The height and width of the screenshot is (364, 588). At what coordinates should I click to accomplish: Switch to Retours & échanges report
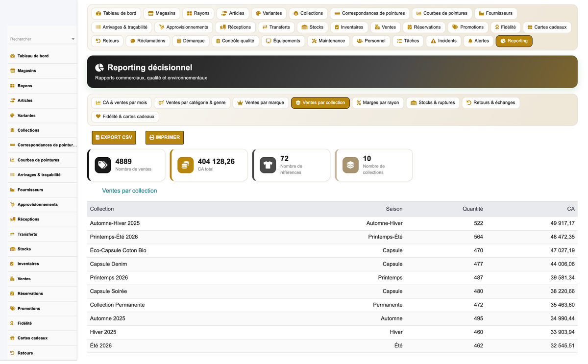click(x=490, y=103)
